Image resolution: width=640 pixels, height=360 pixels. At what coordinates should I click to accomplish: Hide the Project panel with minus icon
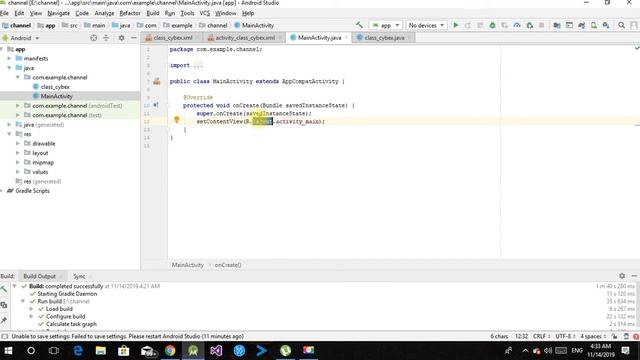133,38
